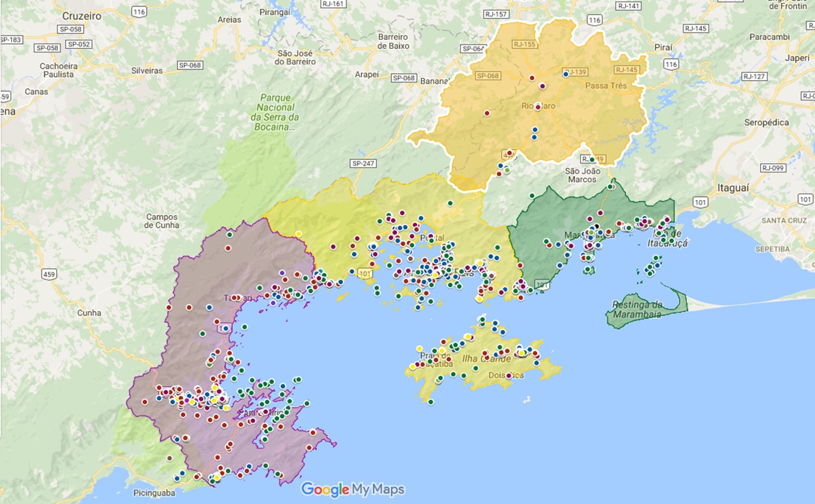
Task: Click the 459 highway shield
Action: (x=49, y=273)
